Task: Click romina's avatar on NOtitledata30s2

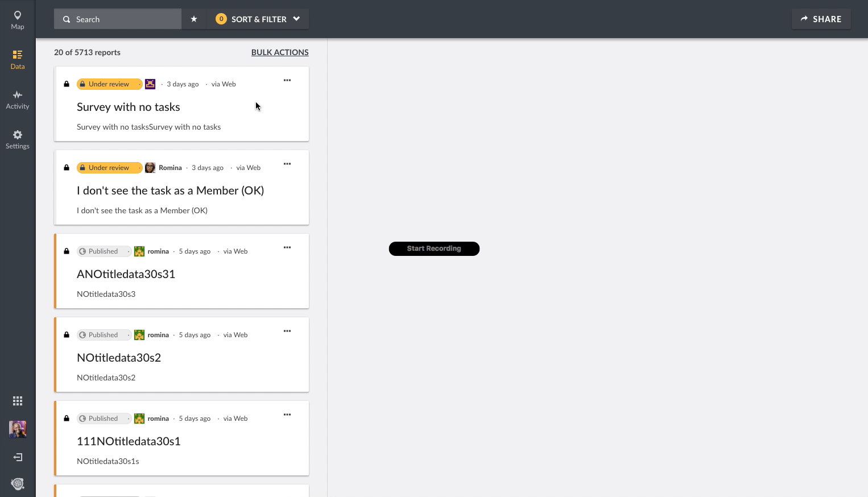Action: click(x=139, y=335)
